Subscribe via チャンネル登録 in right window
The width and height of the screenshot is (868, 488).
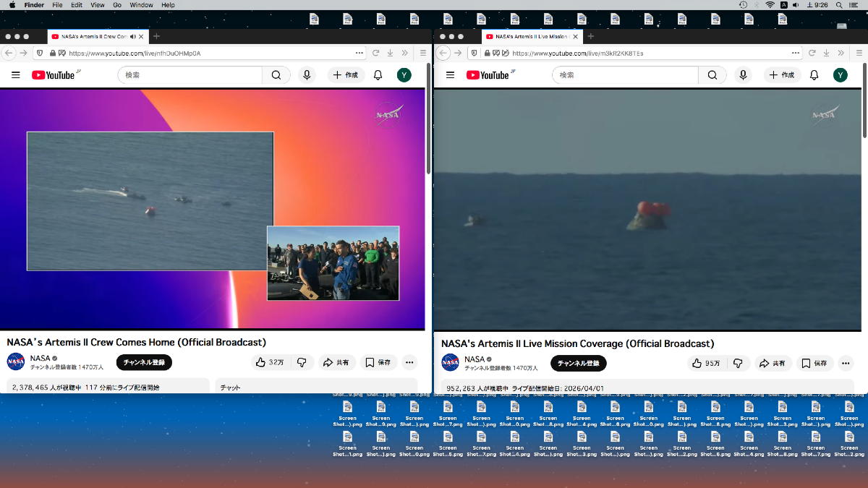(579, 363)
